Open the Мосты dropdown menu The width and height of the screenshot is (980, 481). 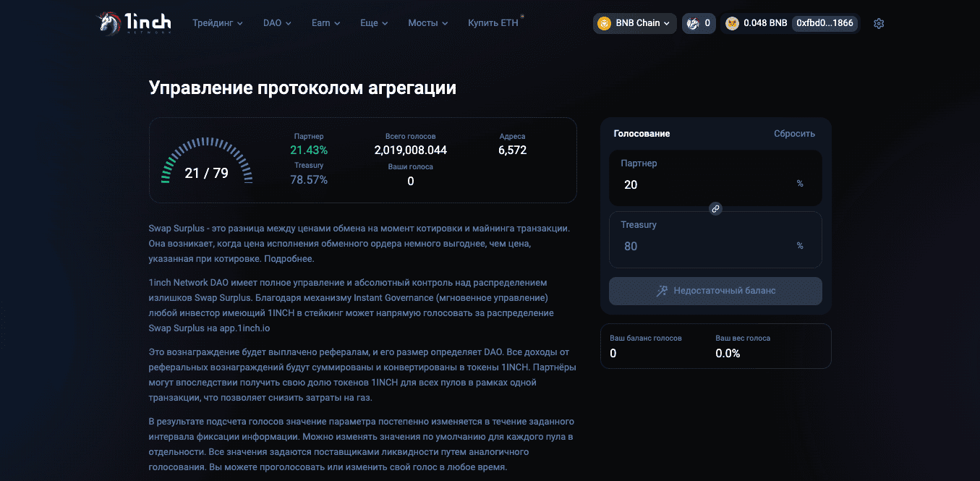pyautogui.click(x=428, y=23)
